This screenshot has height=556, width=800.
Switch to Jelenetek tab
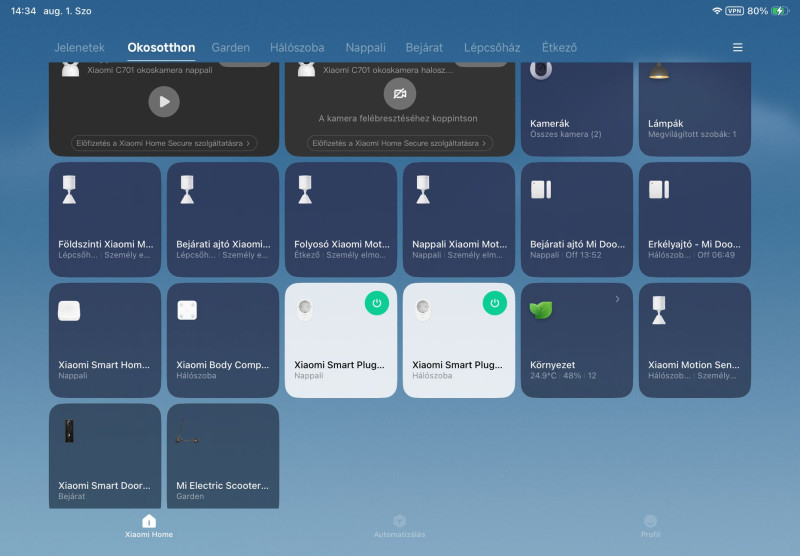pyautogui.click(x=79, y=47)
